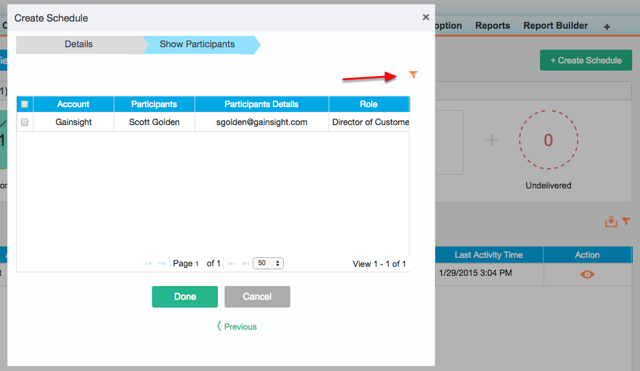Click the Cancel button
Viewport: 640px width, 371px height.
(x=257, y=297)
